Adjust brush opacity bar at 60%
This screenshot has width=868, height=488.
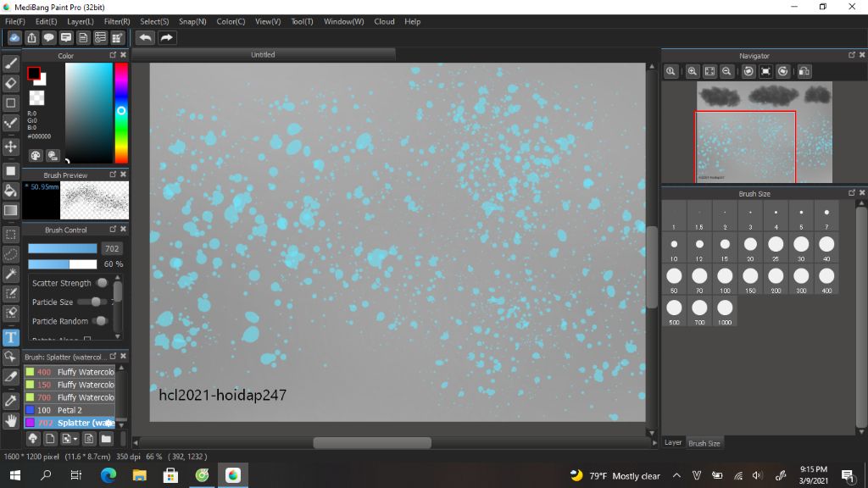point(63,264)
